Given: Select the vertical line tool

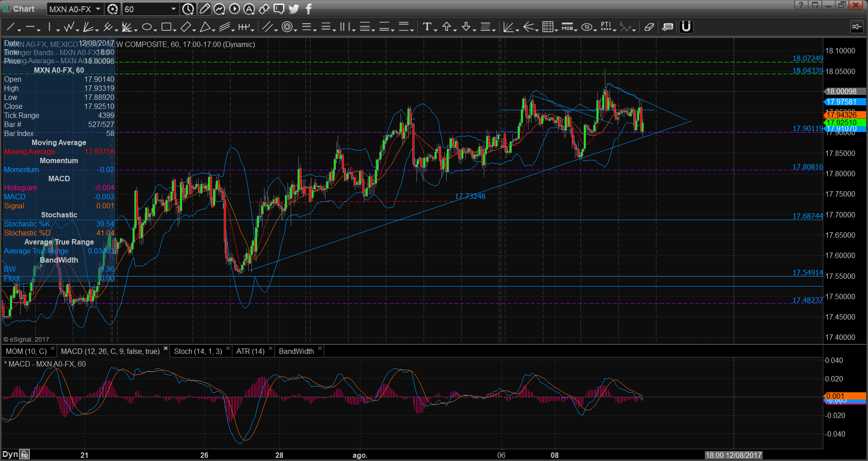Looking at the screenshot, I should (x=49, y=27).
